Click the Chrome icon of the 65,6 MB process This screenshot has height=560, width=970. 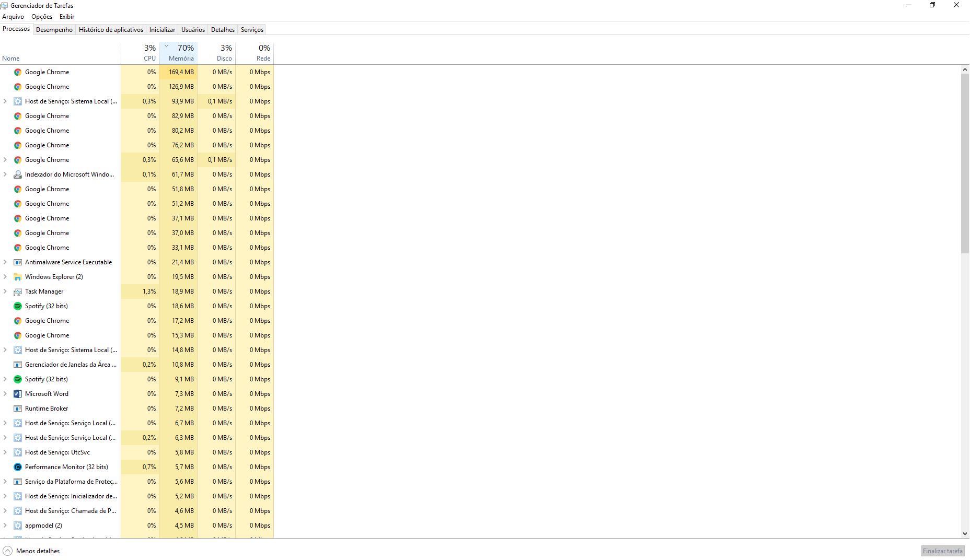coord(18,160)
